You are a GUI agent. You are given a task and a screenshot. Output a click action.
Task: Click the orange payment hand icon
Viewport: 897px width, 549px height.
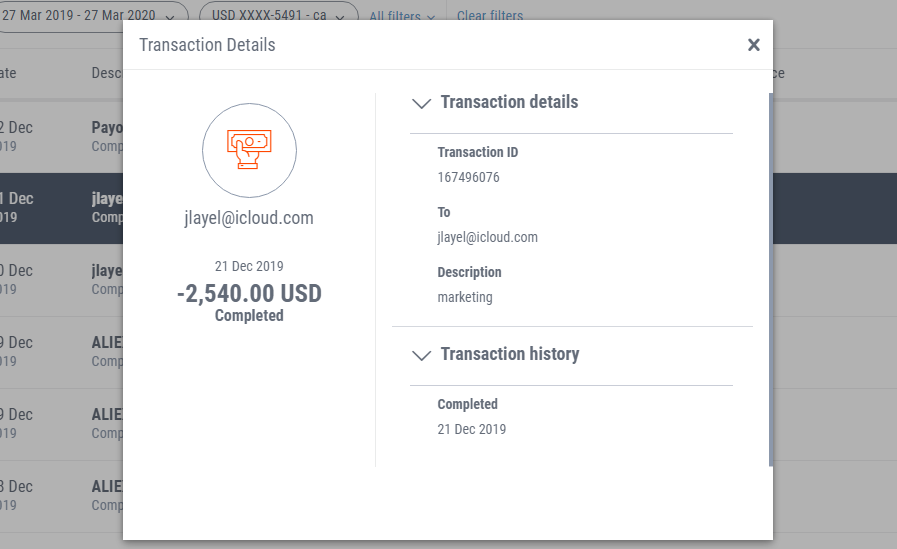249,150
